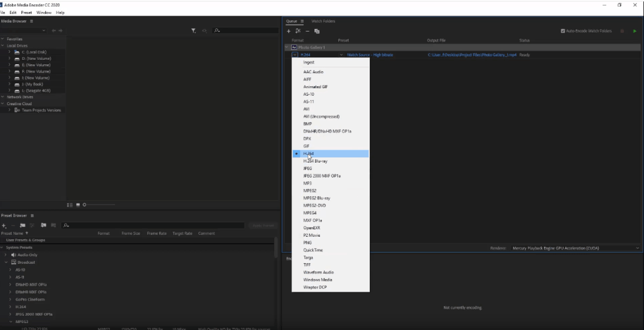
Task: Open the Preset menu in menu bar
Action: click(26, 13)
